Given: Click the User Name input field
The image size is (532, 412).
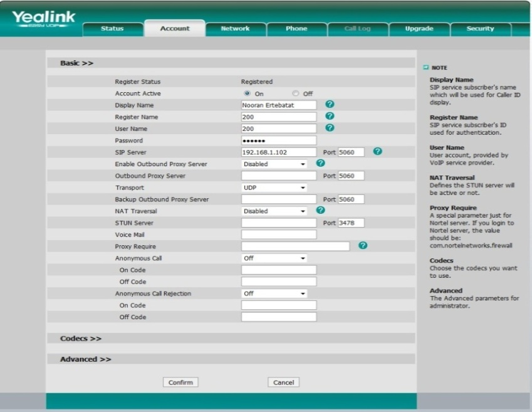Looking at the screenshot, I should click(x=279, y=129).
